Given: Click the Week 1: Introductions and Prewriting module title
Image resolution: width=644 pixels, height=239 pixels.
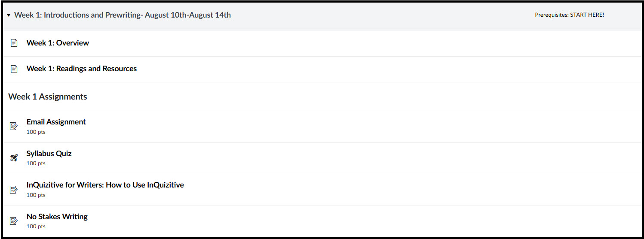Looking at the screenshot, I should [123, 15].
